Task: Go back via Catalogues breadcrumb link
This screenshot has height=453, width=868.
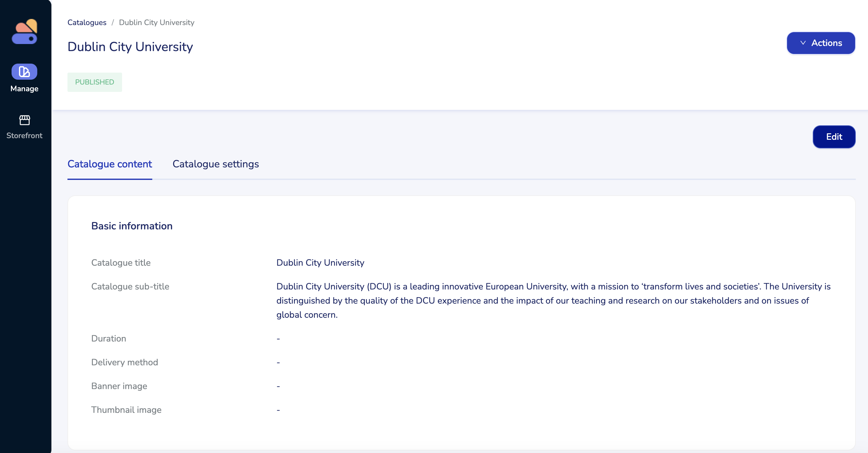Action: pyautogui.click(x=87, y=22)
